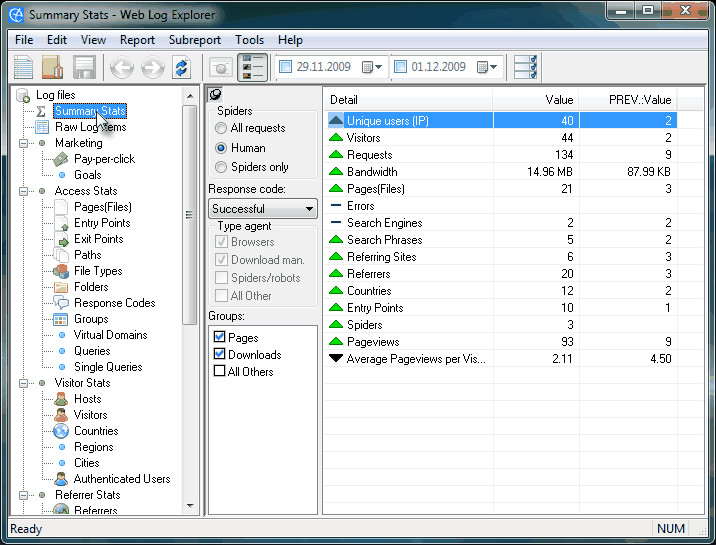
Task: Click the Entry Points page icon
Action: [x=62, y=223]
